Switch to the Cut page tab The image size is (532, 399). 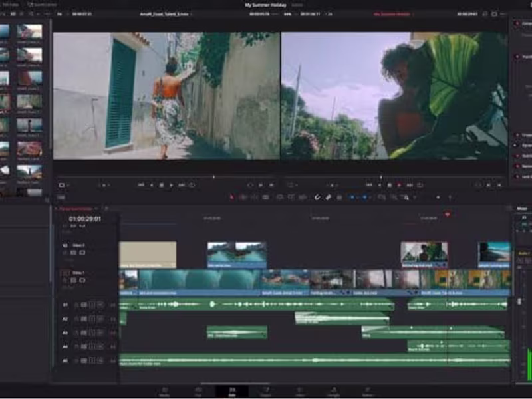coord(198,391)
